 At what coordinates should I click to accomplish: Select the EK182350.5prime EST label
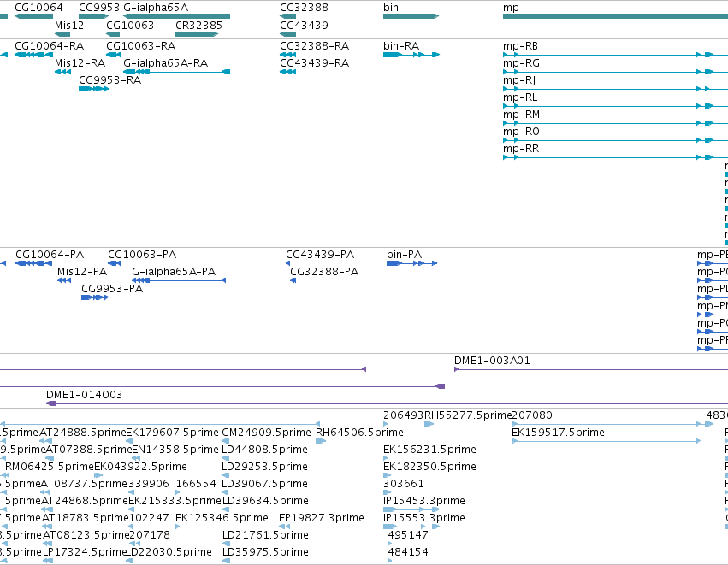coord(430,467)
